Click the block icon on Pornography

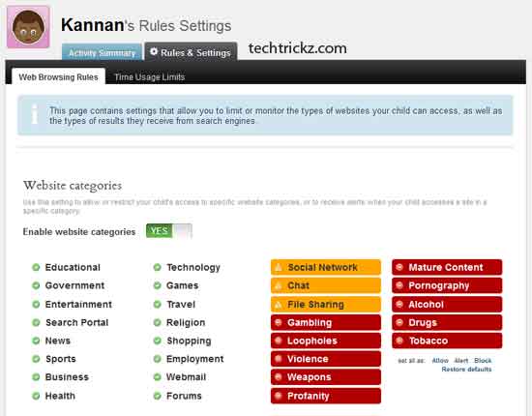click(399, 285)
